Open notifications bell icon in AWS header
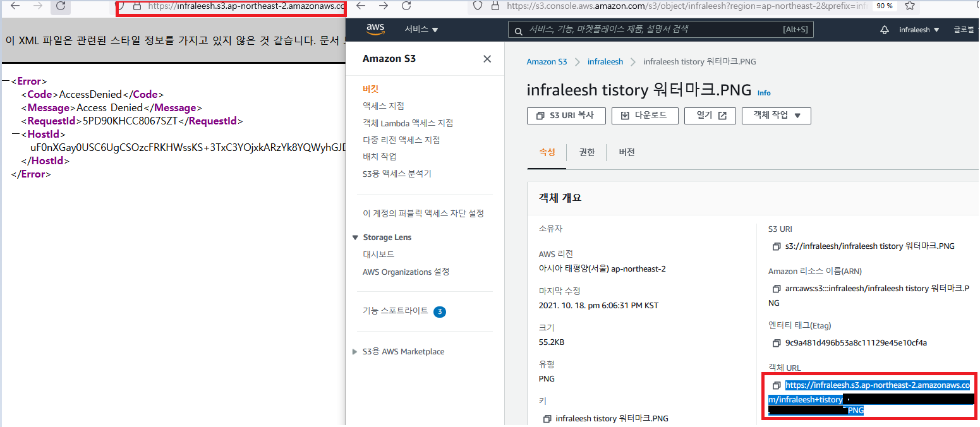Viewport: 980px width, 427px height. (x=885, y=30)
